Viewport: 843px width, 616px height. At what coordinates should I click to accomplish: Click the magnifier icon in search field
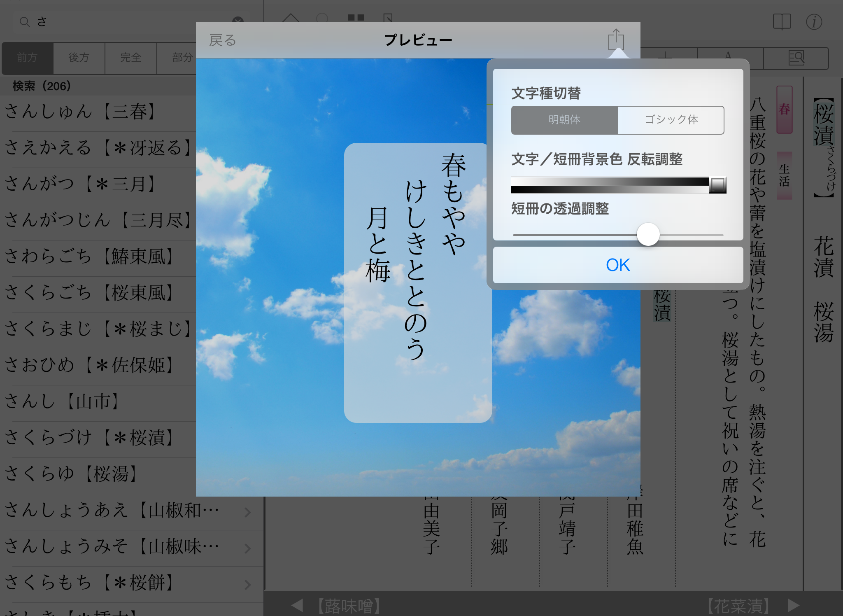25,22
